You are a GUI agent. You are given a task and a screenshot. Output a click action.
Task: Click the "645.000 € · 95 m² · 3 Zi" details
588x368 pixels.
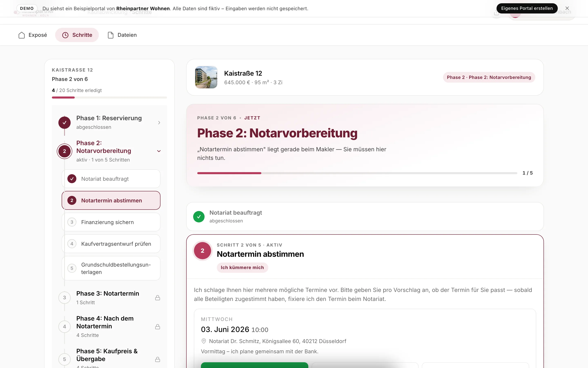coord(253,83)
